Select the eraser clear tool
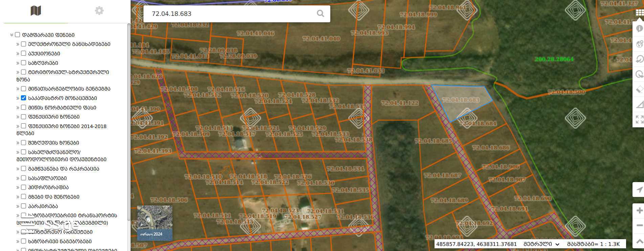644x251 pixels. click(639, 89)
